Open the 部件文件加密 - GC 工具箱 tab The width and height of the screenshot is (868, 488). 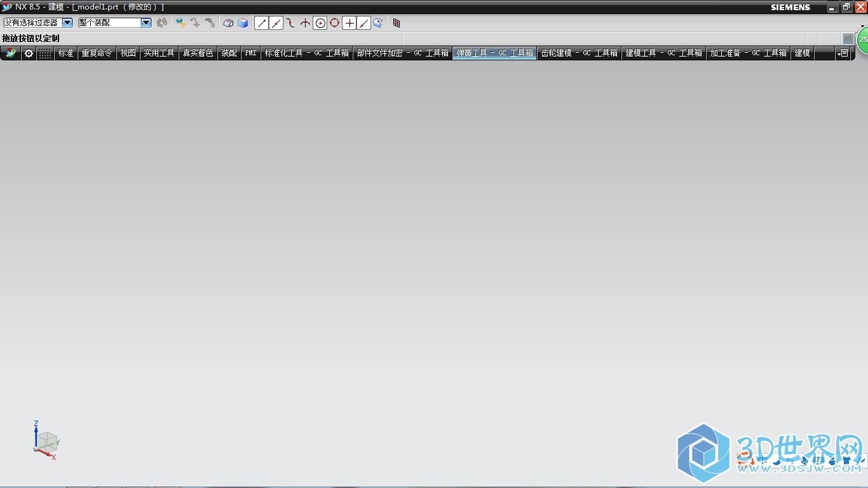point(403,53)
